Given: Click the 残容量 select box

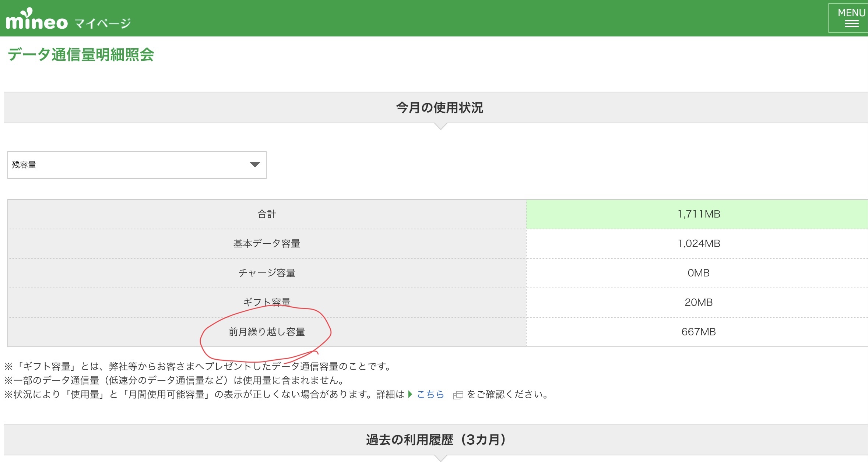Looking at the screenshot, I should [x=136, y=165].
